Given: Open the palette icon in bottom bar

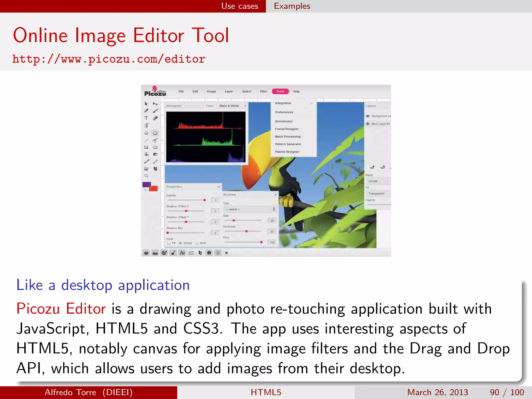Looking at the screenshot, I should pos(164,253).
